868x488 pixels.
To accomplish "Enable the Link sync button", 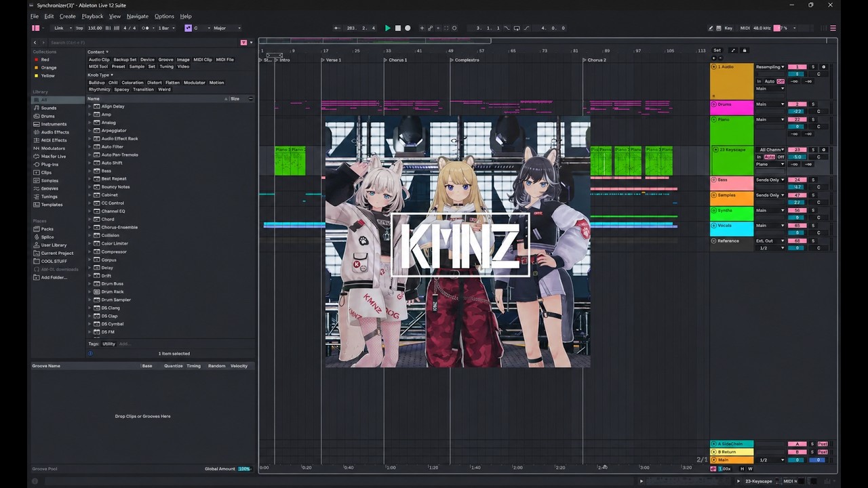I will tap(59, 28).
